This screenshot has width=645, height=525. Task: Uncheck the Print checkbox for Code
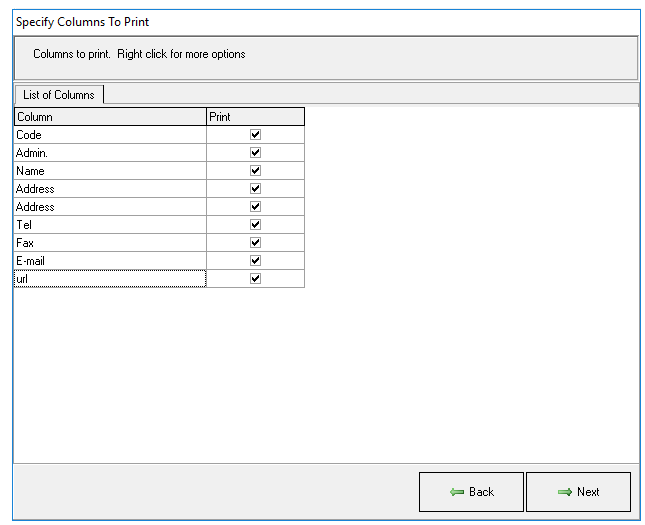click(x=255, y=135)
